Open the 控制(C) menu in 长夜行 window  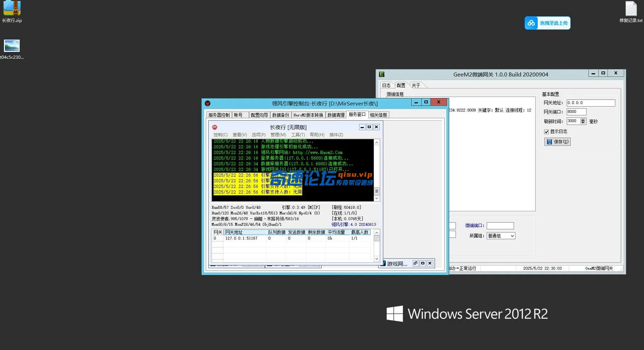220,135
